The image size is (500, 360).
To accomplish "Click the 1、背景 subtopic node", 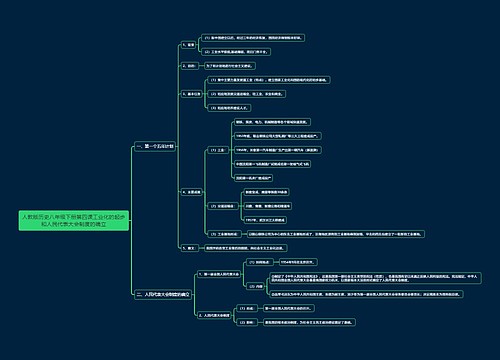I will (189, 45).
